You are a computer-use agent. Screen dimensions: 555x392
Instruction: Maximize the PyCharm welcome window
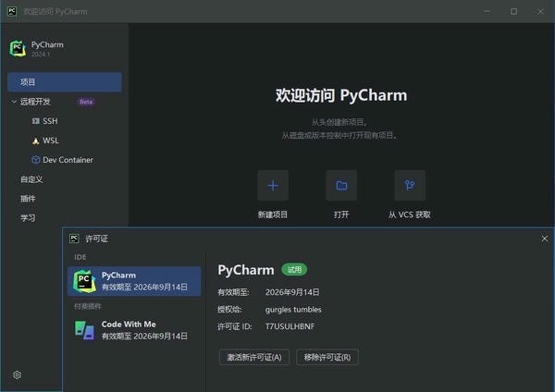(513, 11)
